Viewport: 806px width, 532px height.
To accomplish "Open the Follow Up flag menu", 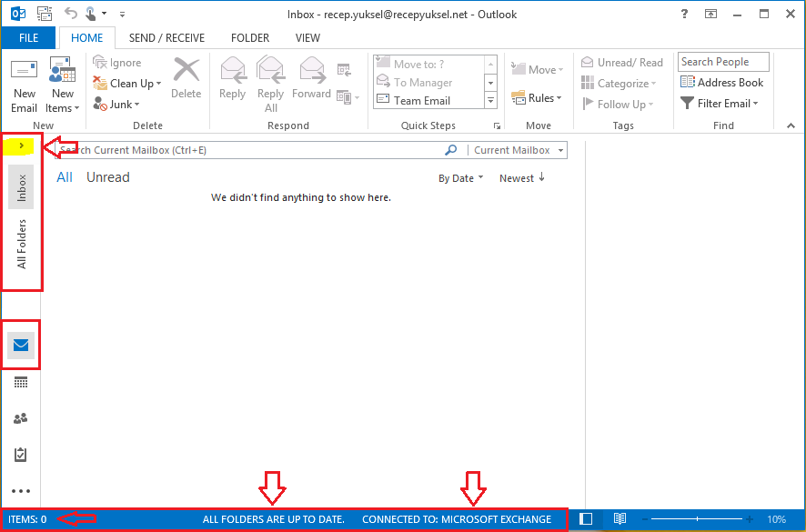I will [x=618, y=105].
